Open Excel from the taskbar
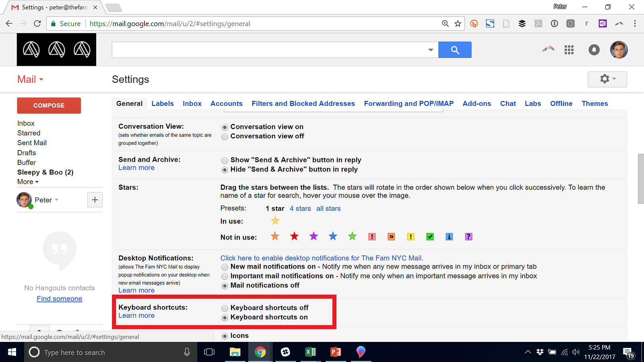 click(310, 352)
